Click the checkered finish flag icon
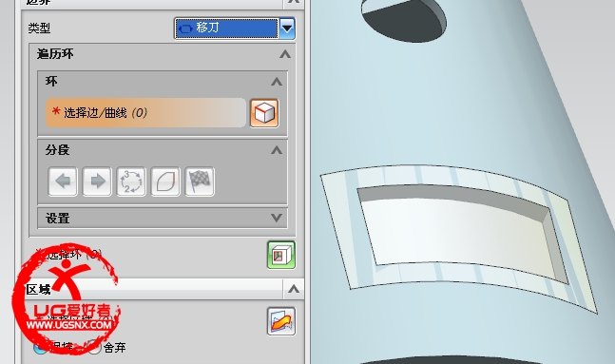The width and height of the screenshot is (615, 364). pos(200,182)
